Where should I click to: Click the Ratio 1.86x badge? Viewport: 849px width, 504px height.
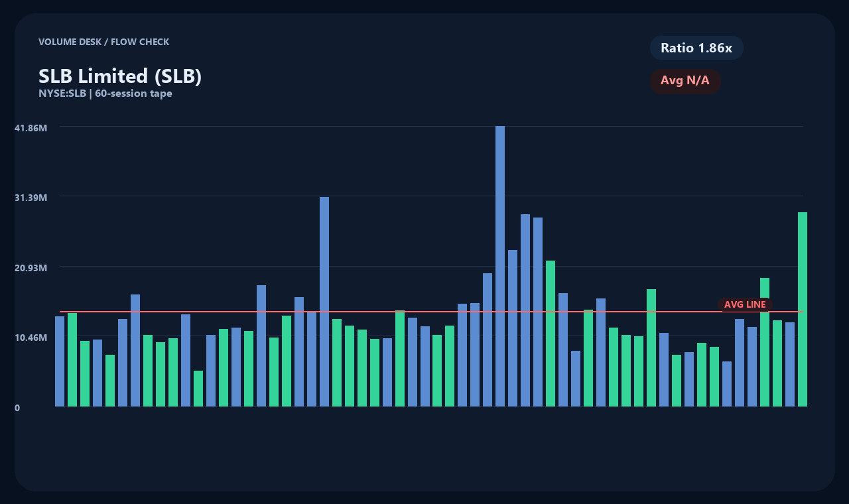(x=696, y=48)
